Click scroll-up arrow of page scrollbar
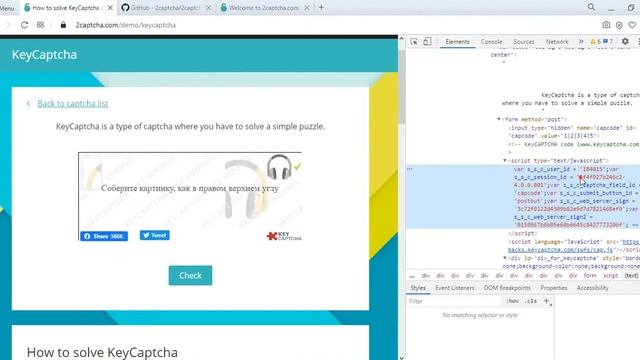This screenshot has height=360, width=640. pyautogui.click(x=401, y=39)
